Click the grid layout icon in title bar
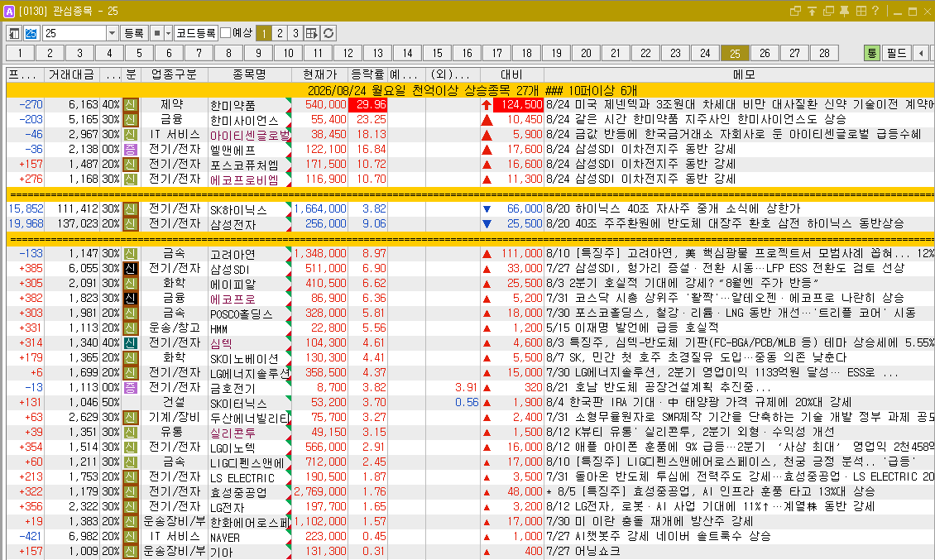Image resolution: width=935 pixels, height=560 pixels. coord(861,11)
